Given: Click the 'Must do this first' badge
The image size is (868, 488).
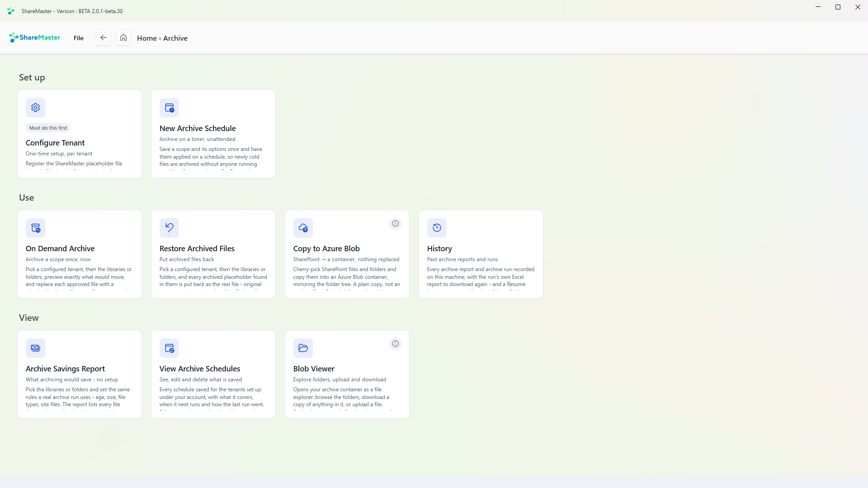Looking at the screenshot, I should pyautogui.click(x=48, y=128).
